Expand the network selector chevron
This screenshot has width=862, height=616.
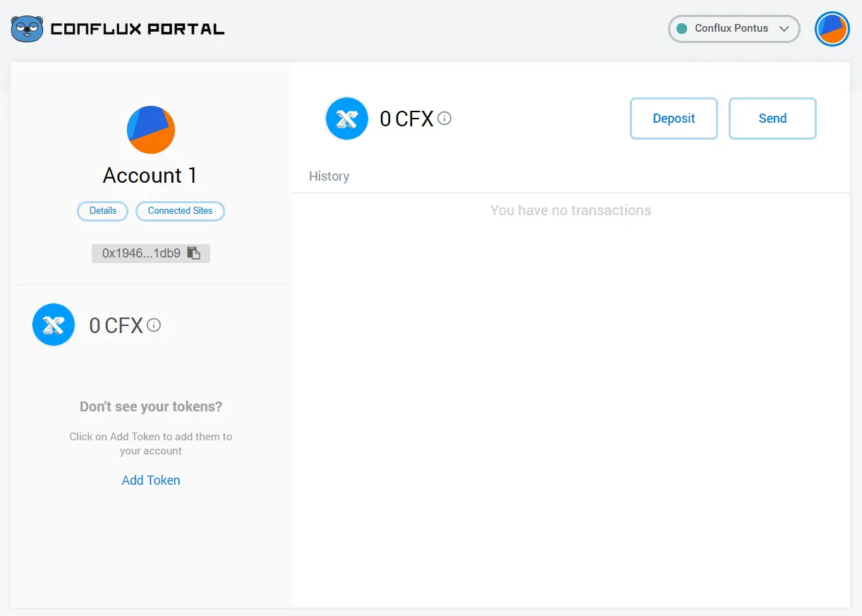click(x=785, y=29)
